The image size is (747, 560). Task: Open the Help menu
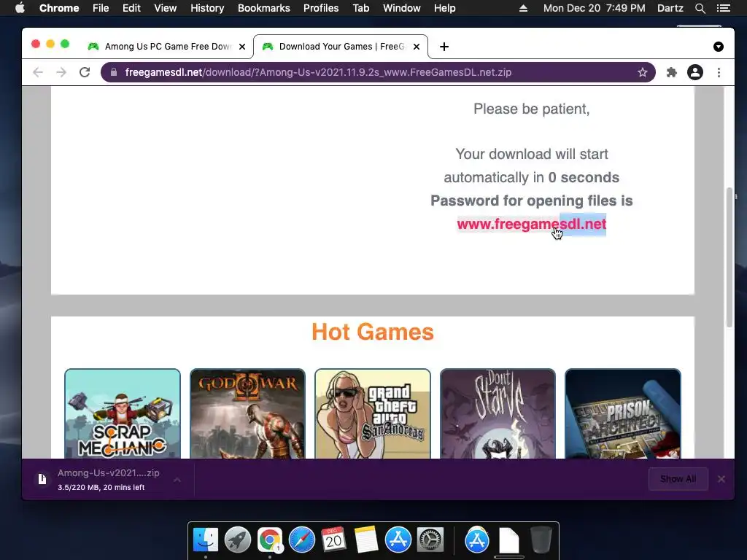tap(444, 8)
